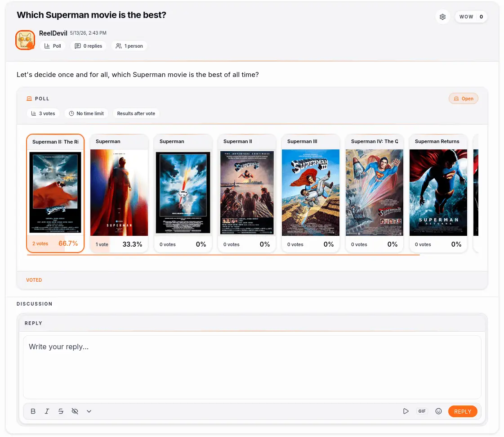Select the Superman III poster thumbnail
504x437 pixels.
coord(311,193)
